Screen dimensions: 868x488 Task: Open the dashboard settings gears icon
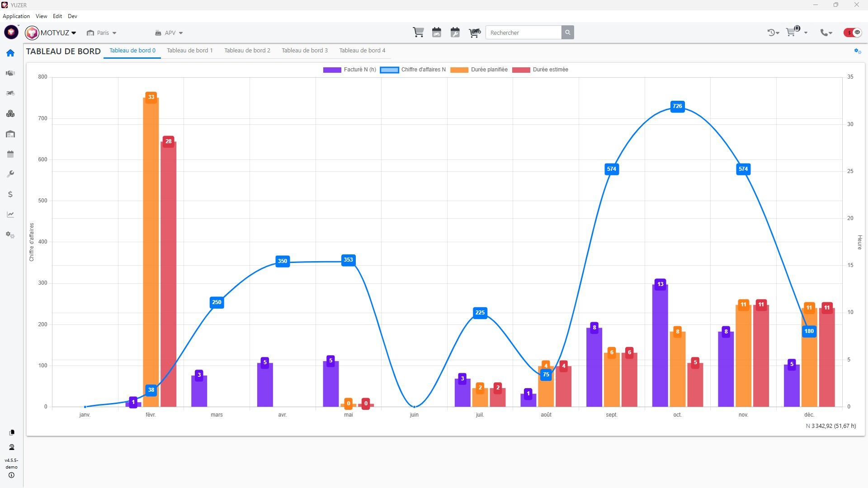coord(857,51)
